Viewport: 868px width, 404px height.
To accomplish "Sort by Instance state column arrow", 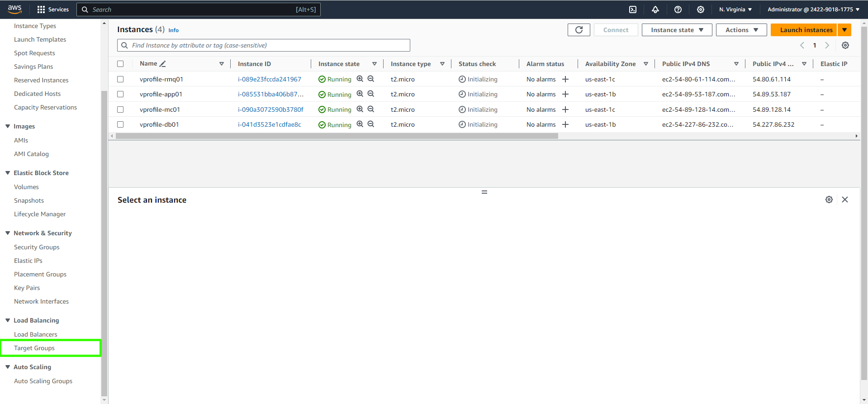I will click(x=375, y=64).
